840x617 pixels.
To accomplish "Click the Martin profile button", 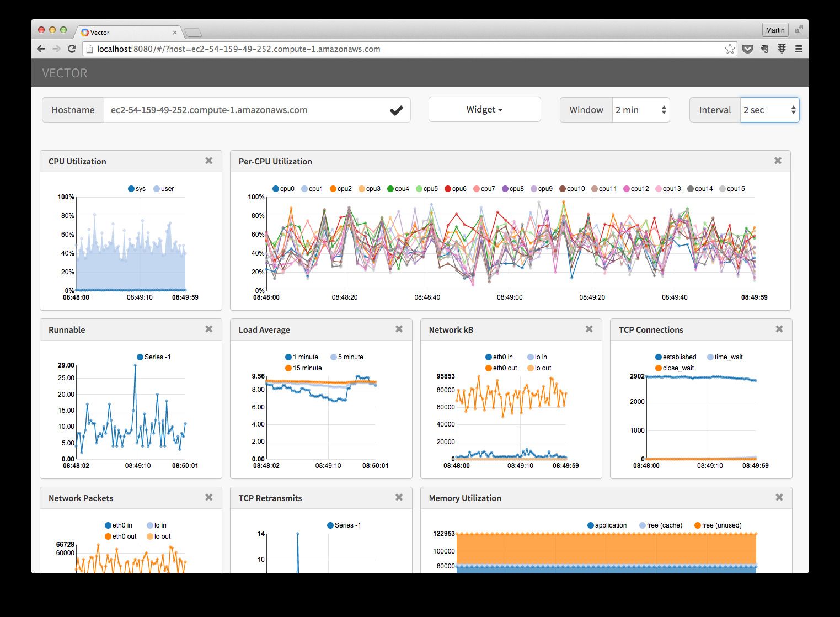I will pos(775,30).
